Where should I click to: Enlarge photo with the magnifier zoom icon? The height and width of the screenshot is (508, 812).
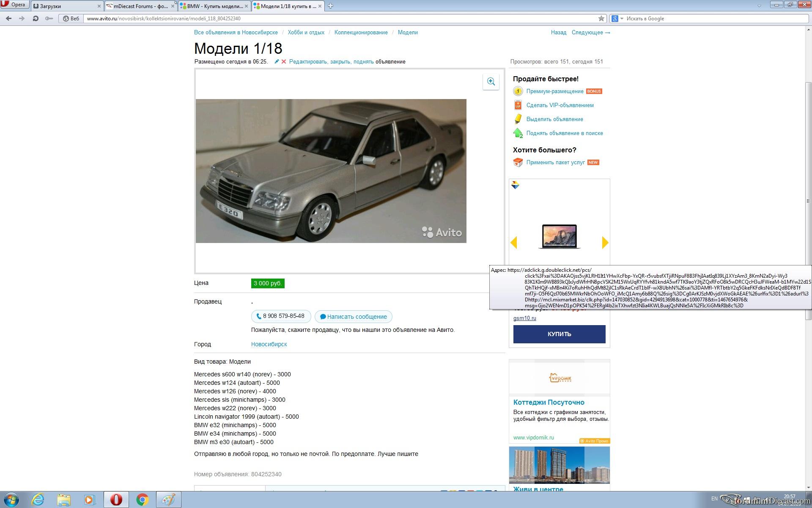tap(491, 82)
